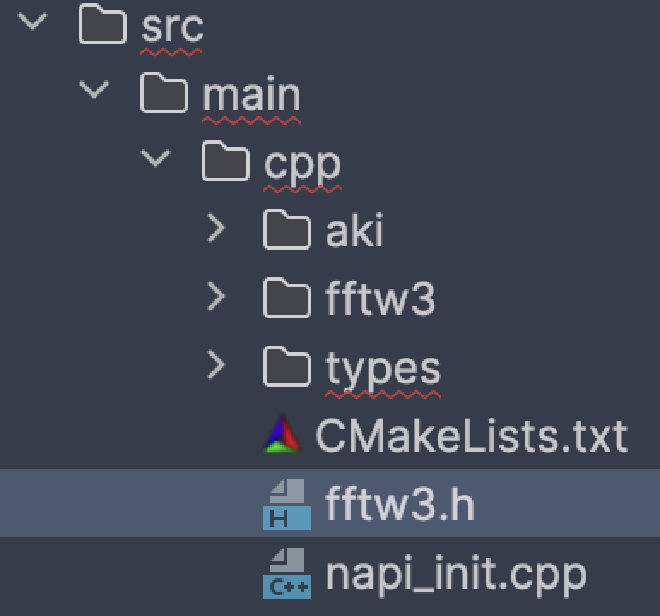This screenshot has height=616, width=660.
Task: Open CMakeLists.txt file
Action: (471, 437)
